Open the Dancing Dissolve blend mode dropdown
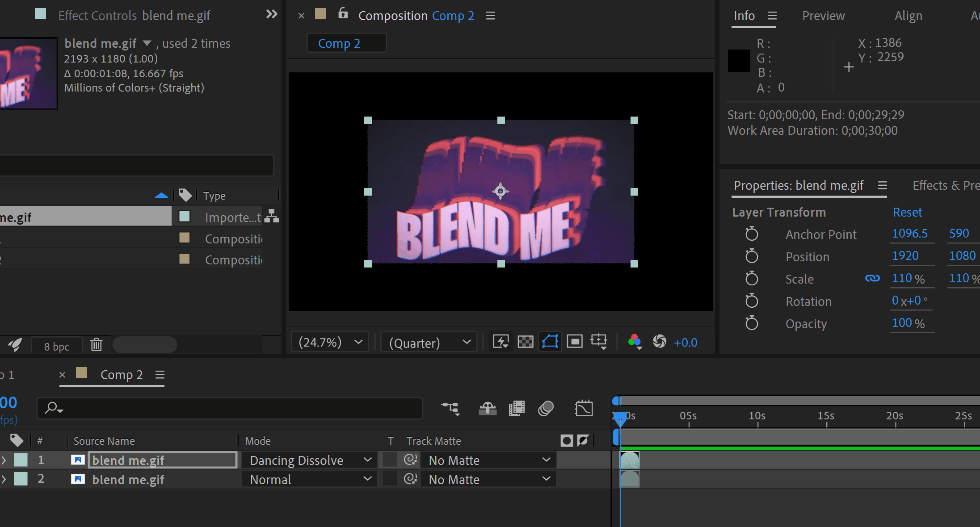 point(309,460)
